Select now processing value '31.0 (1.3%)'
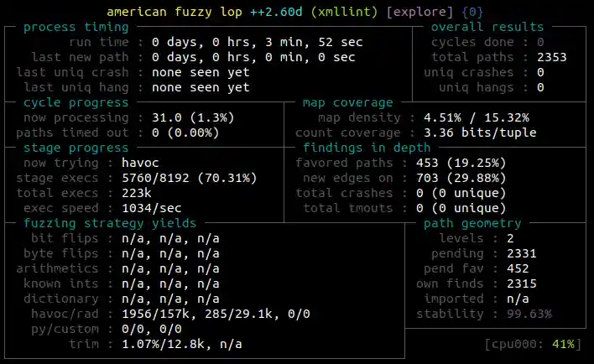The height and width of the screenshot is (364, 594). pos(193,117)
